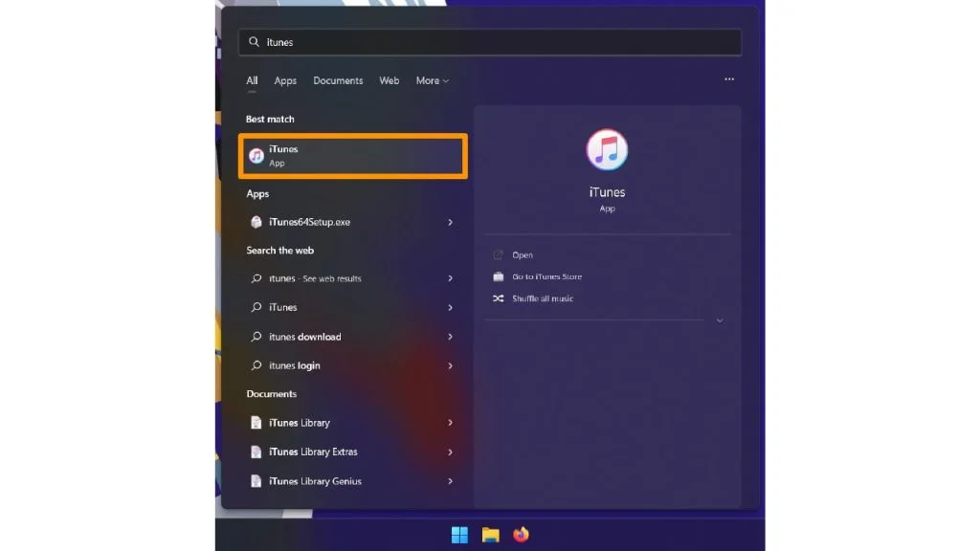This screenshot has width=980, height=551.
Task: Switch to the Apps filter tab
Action: 285,80
